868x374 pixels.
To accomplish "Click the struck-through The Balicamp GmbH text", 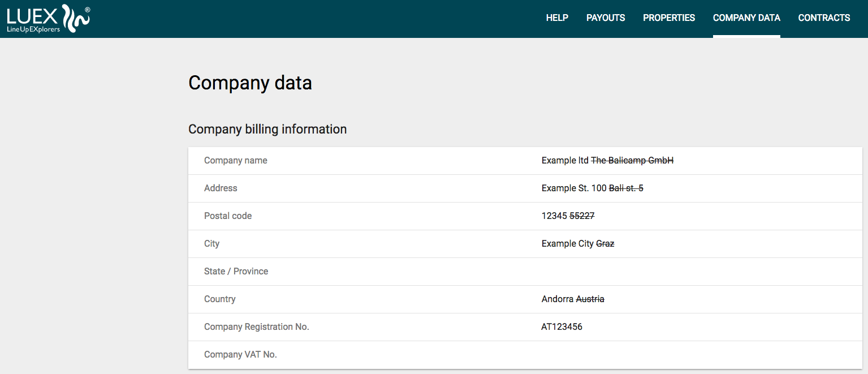I will pos(632,161).
